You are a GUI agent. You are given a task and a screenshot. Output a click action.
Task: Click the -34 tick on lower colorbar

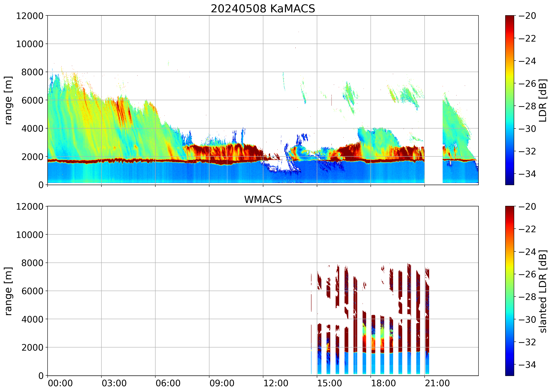(527, 364)
